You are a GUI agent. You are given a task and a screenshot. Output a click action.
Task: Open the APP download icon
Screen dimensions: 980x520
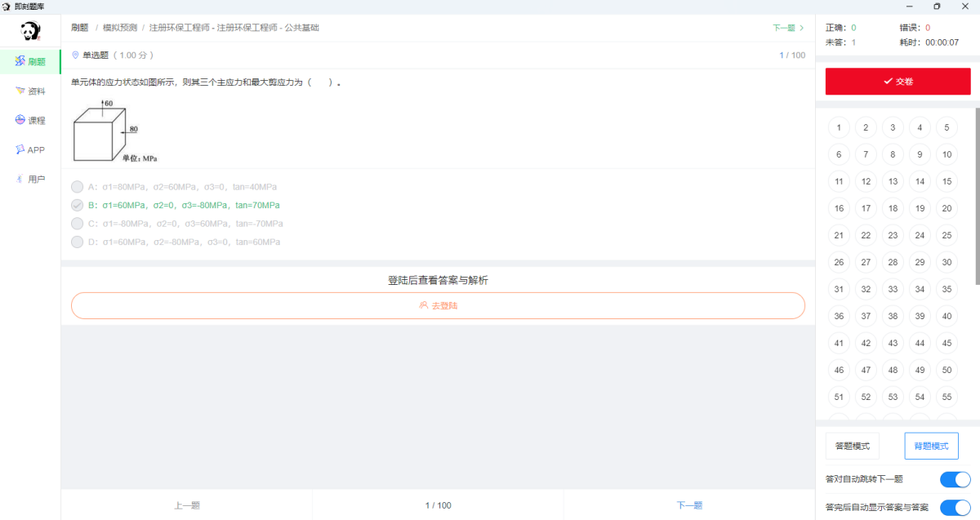[x=20, y=149]
